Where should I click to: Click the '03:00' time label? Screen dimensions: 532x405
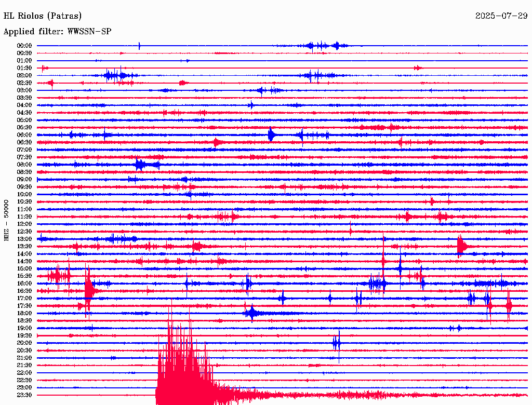24,90
